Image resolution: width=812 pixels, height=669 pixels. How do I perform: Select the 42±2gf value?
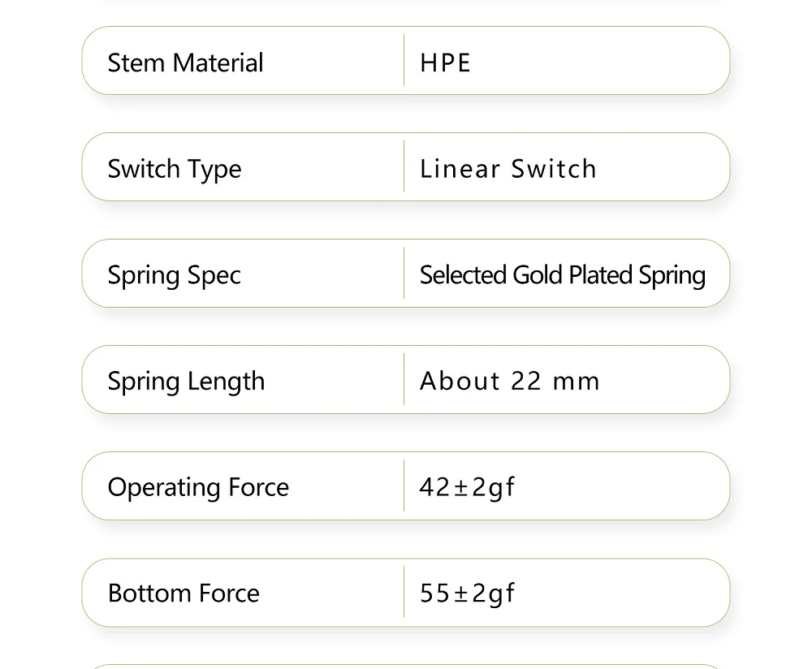pos(467,487)
